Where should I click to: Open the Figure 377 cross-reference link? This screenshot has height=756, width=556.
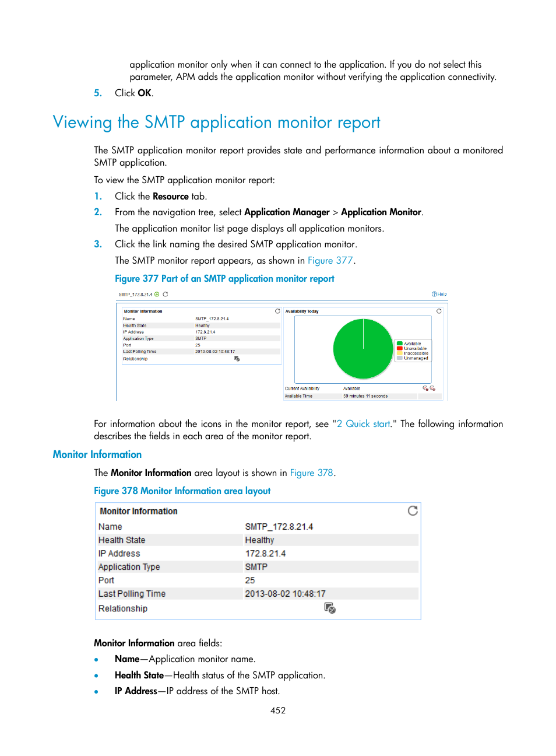(330, 261)
